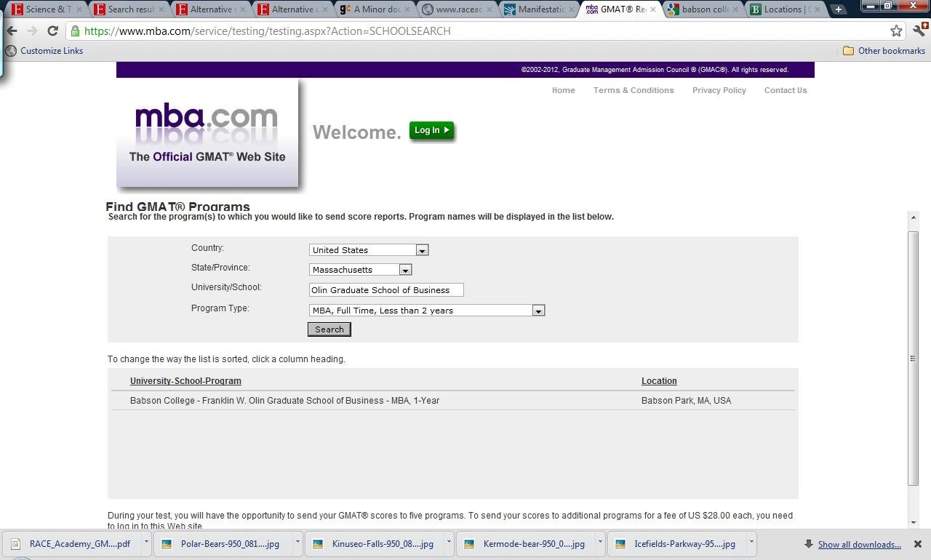The image size is (931, 560).
Task: Click Show all downloads link
Action: tap(859, 545)
